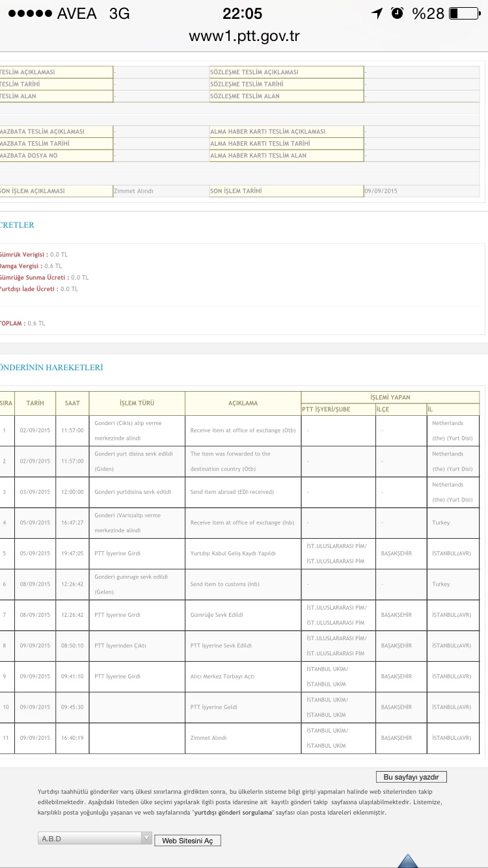Tap the battery status icon
The height and width of the screenshot is (868, 488).
(463, 13)
